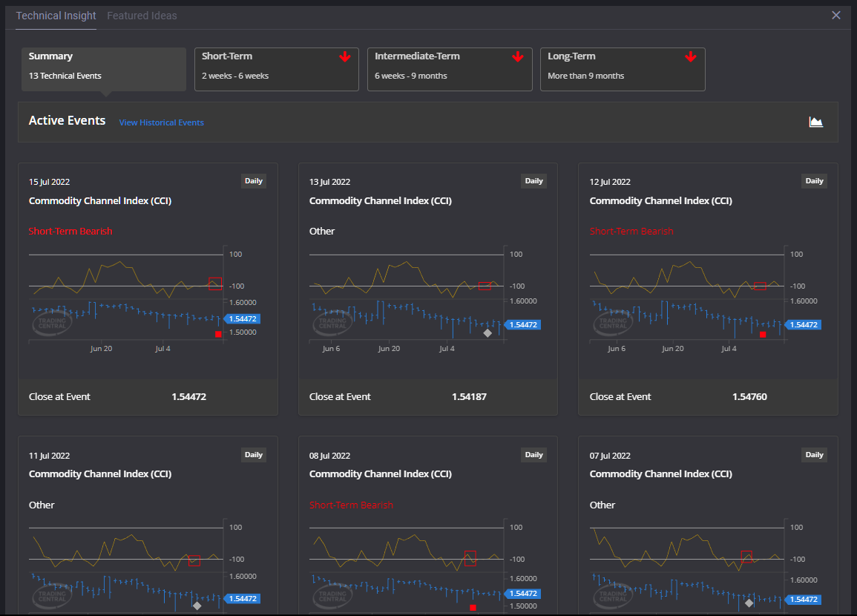The width and height of the screenshot is (857, 616).
Task: Click the red down arrow on Short-Term
Action: pyautogui.click(x=344, y=57)
